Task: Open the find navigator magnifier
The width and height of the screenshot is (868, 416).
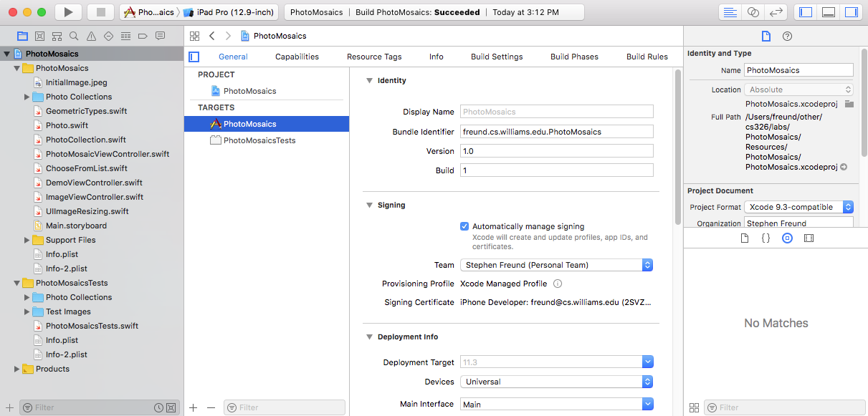Action: [74, 36]
